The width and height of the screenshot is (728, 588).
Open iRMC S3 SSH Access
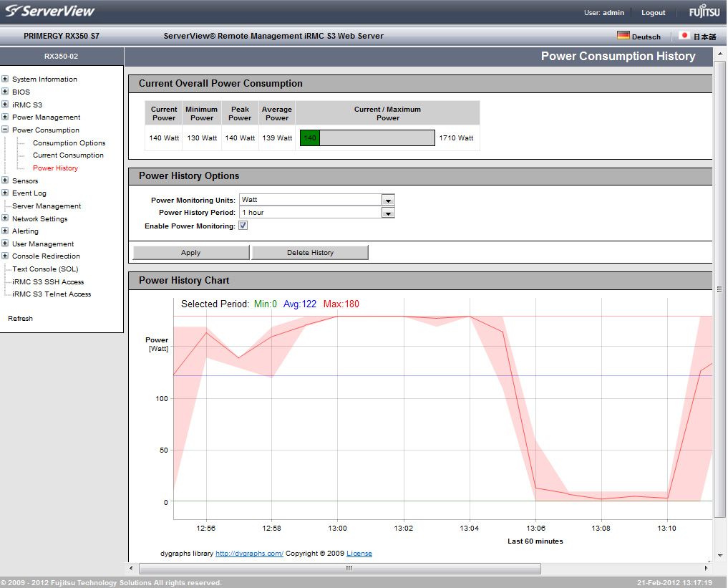pyautogui.click(x=48, y=281)
